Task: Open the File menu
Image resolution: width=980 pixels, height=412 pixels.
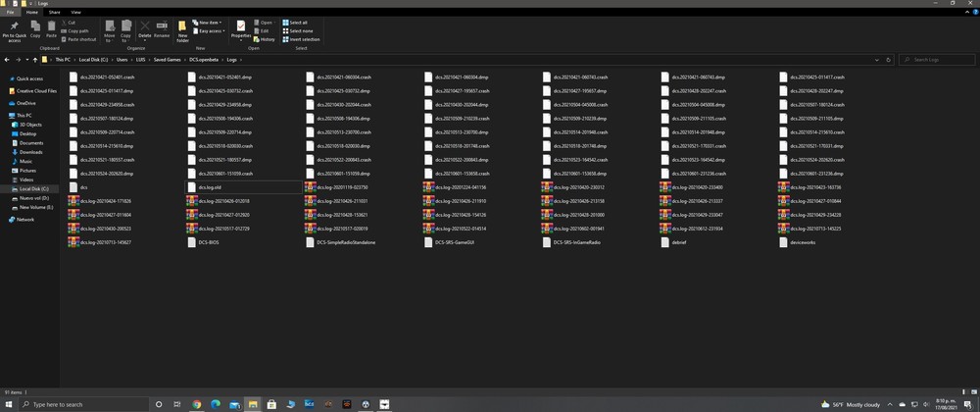Action: [x=11, y=12]
